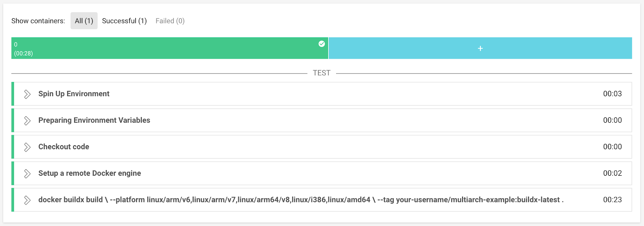
Task: Open the Preparing Environment Variables step title
Action: coord(94,120)
